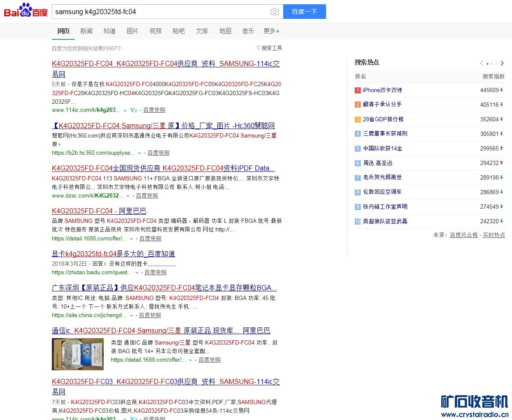Screen dimensions: 512x420
Task: Open the Hc360慧聪网 K4G20325FD-FC04 result
Action: [x=163, y=126]
